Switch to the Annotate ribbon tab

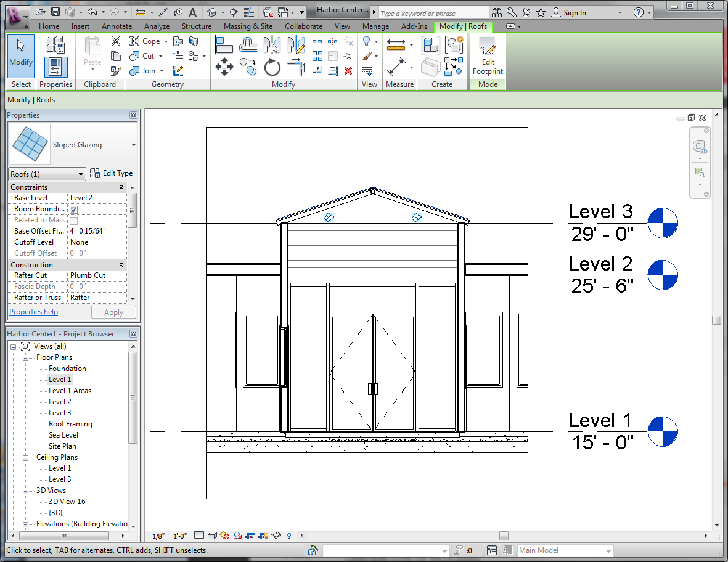pos(117,26)
